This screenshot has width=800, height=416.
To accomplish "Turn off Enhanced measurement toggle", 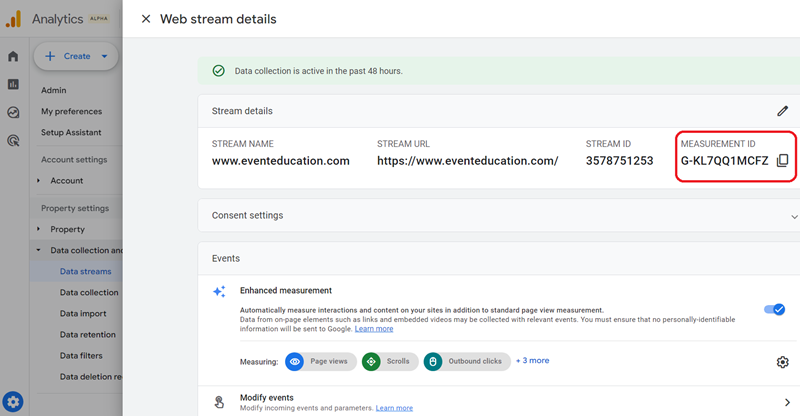I will click(774, 309).
